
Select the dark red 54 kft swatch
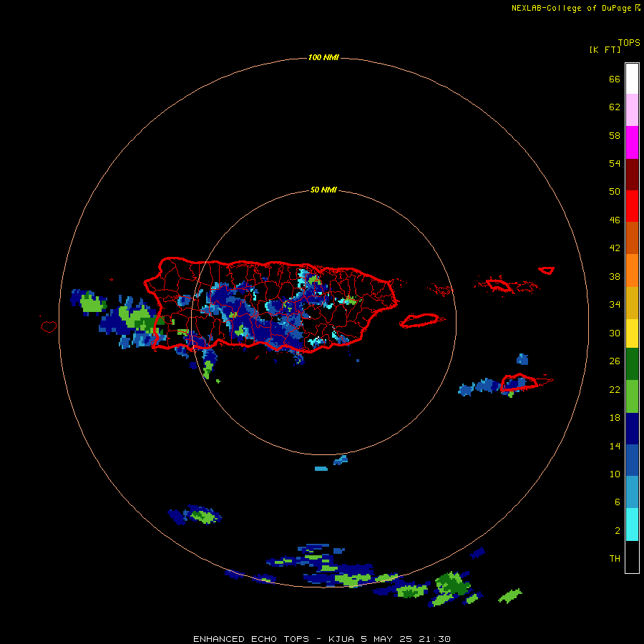632,174
